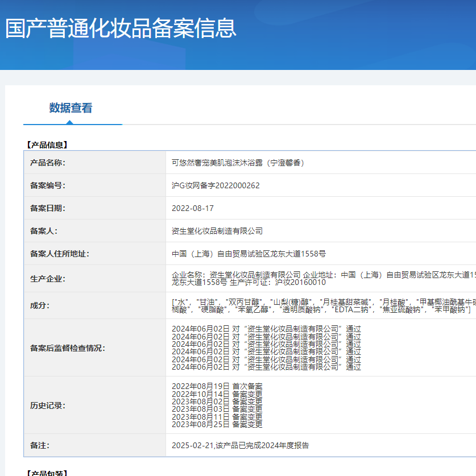Open the 数据查看 tab
This screenshot has width=476, height=476.
click(x=71, y=108)
